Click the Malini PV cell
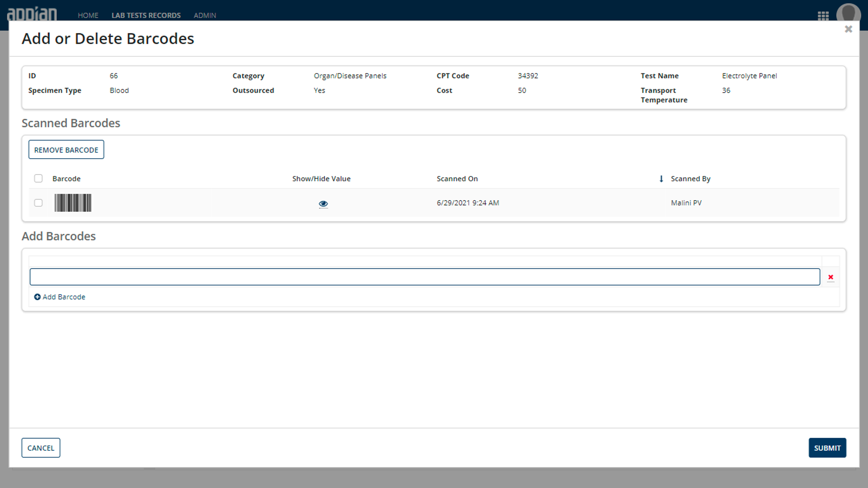This screenshot has width=868, height=488. tap(686, 203)
